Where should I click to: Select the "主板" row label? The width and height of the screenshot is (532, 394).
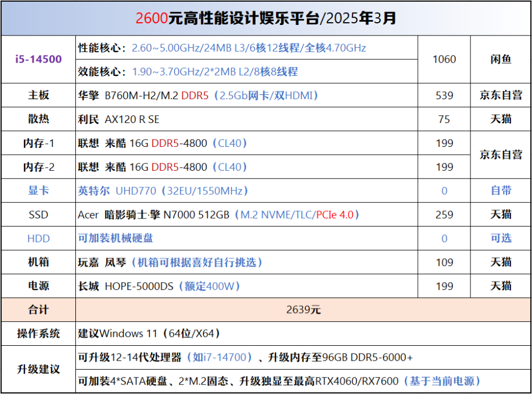38,95
